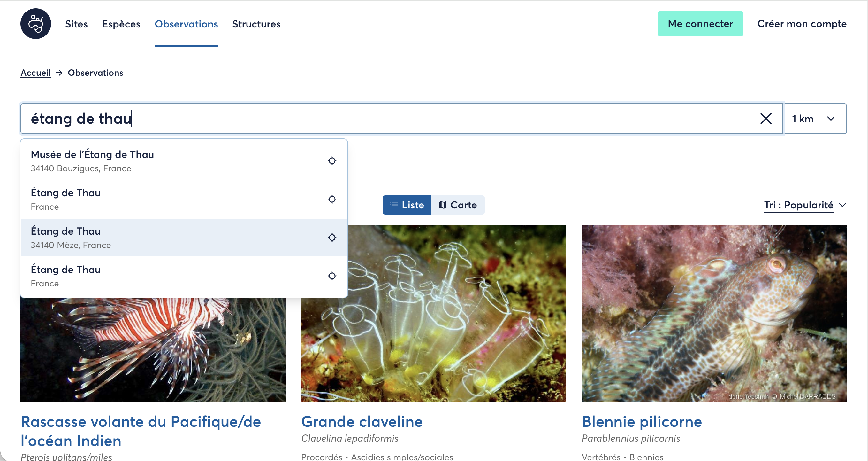This screenshot has width=868, height=461.
Task: Click the breadcrumb arrow icon
Action: tap(59, 73)
